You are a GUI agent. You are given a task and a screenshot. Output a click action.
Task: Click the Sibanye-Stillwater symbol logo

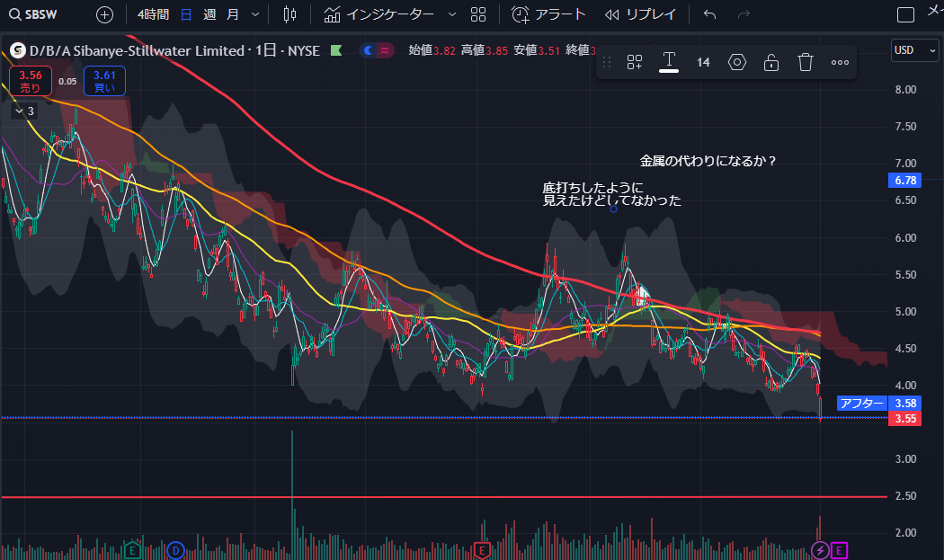pos(17,50)
